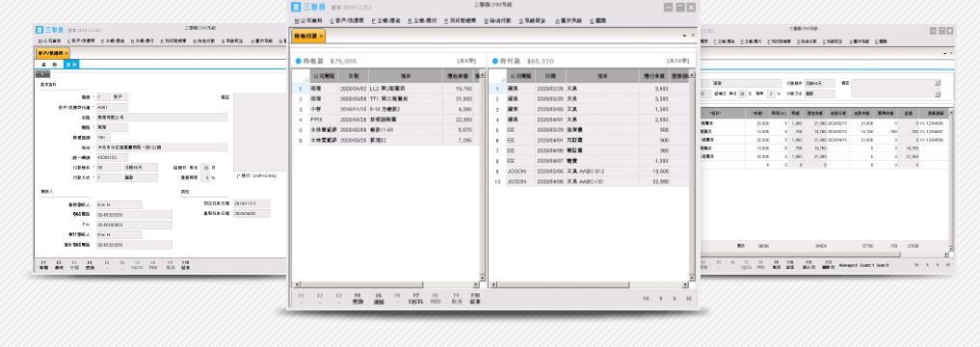Go to first record in right window
This screenshot has height=347, width=980.
pyautogui.click(x=916, y=264)
